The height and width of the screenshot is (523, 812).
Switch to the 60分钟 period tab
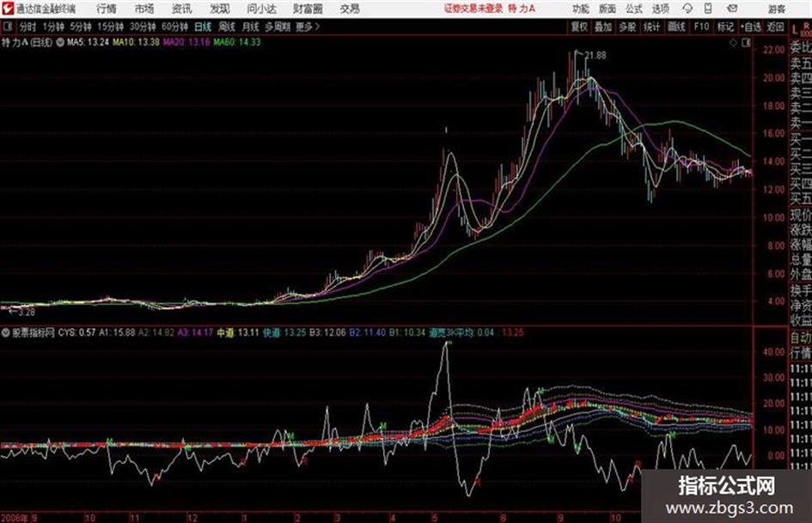pyautogui.click(x=175, y=27)
